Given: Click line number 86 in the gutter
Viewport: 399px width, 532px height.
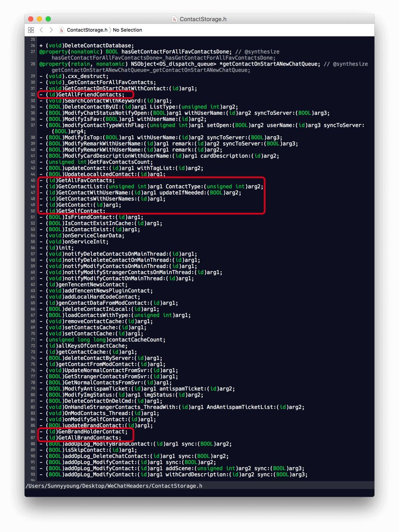Looking at the screenshot, I should 33,432.
